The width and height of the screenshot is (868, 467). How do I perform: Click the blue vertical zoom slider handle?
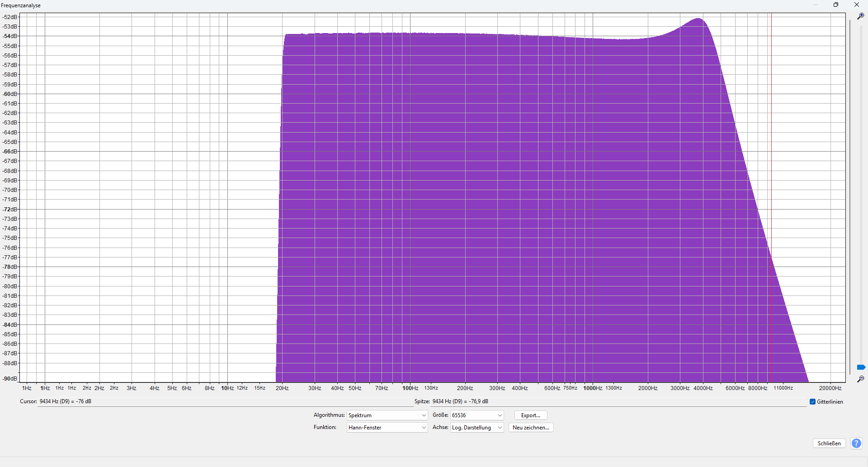[x=861, y=367]
